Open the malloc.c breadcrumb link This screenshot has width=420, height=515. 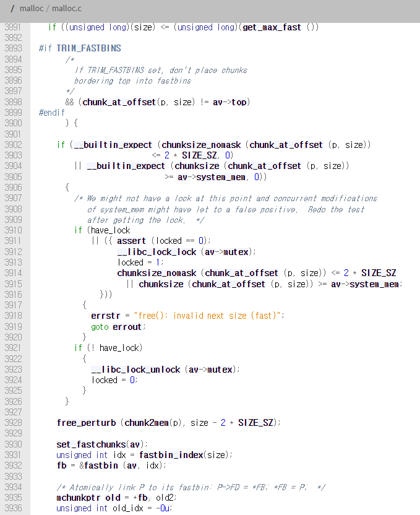67,9
